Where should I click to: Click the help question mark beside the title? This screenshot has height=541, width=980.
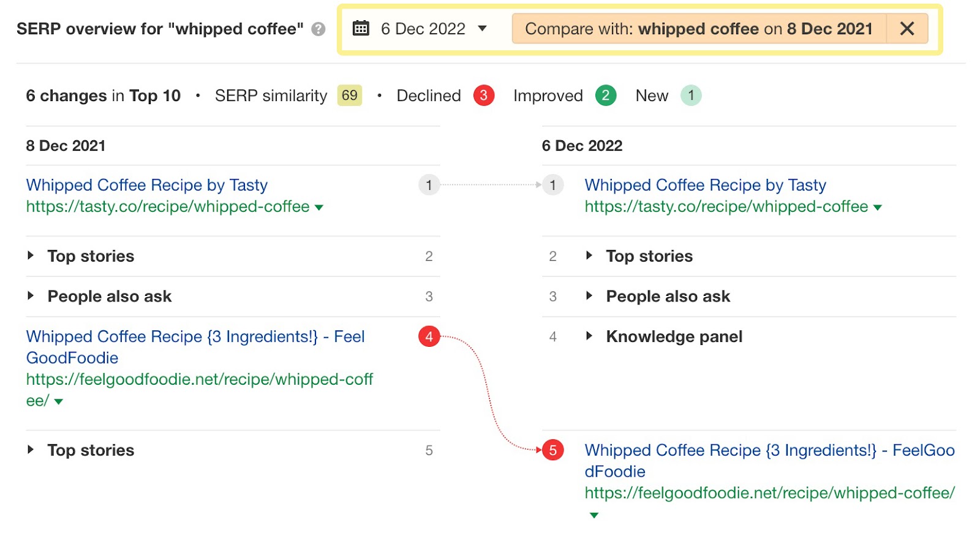[318, 29]
